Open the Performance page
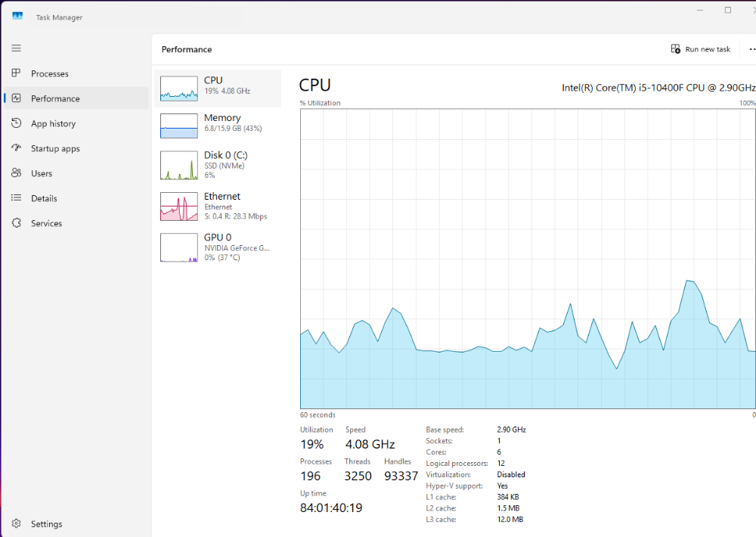The width and height of the screenshot is (756, 537). click(x=76, y=98)
